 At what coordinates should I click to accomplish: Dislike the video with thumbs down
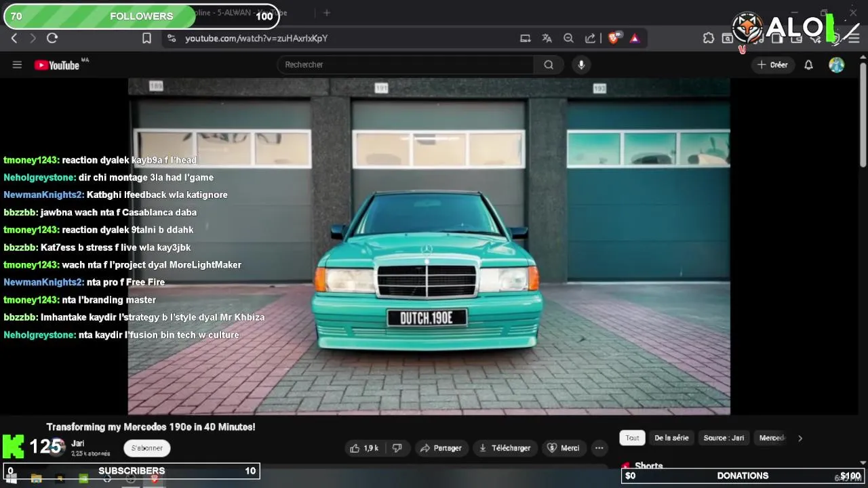[397, 448]
